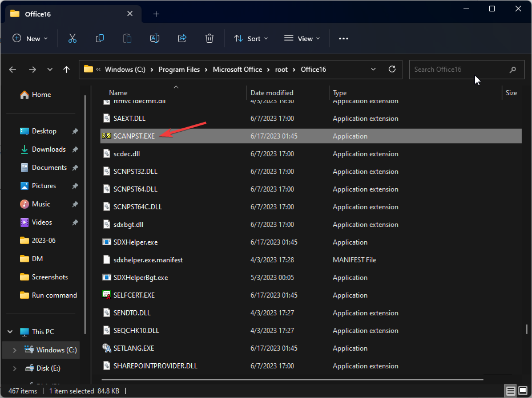Unpin Music using its pin icon
This screenshot has height=398, width=532.
[75, 204]
